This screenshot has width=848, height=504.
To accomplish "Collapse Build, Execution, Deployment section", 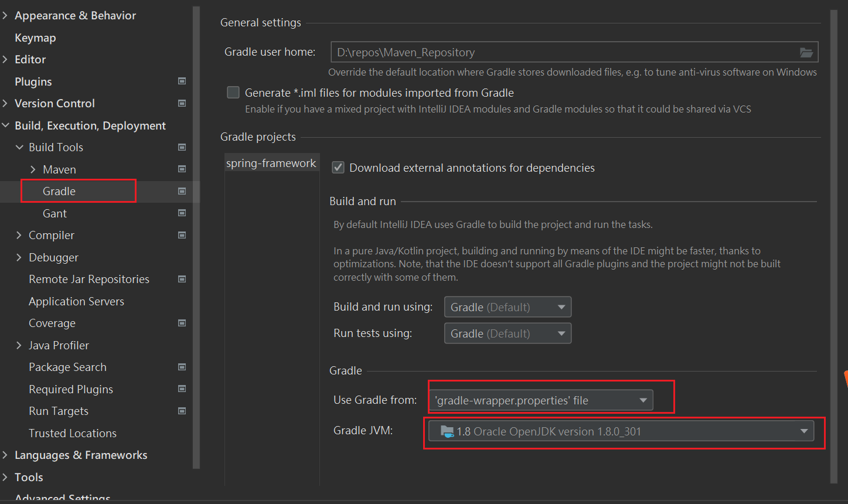I will coord(5,125).
